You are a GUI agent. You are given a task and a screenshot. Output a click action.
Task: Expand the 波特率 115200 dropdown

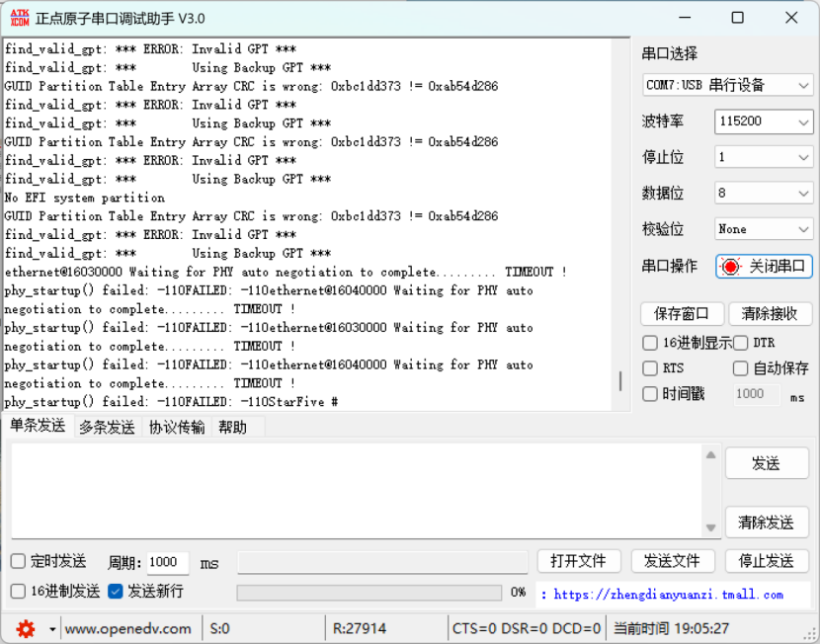(764, 121)
